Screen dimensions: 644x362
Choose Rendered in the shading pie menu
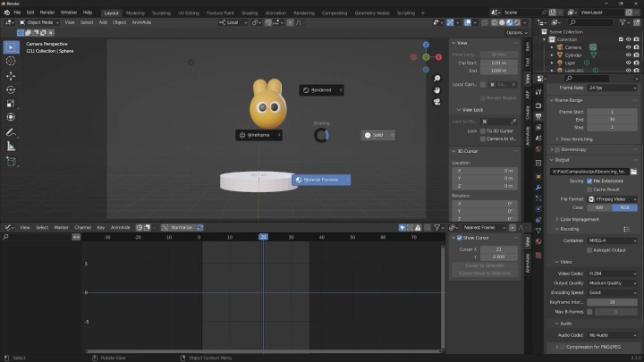(322, 90)
